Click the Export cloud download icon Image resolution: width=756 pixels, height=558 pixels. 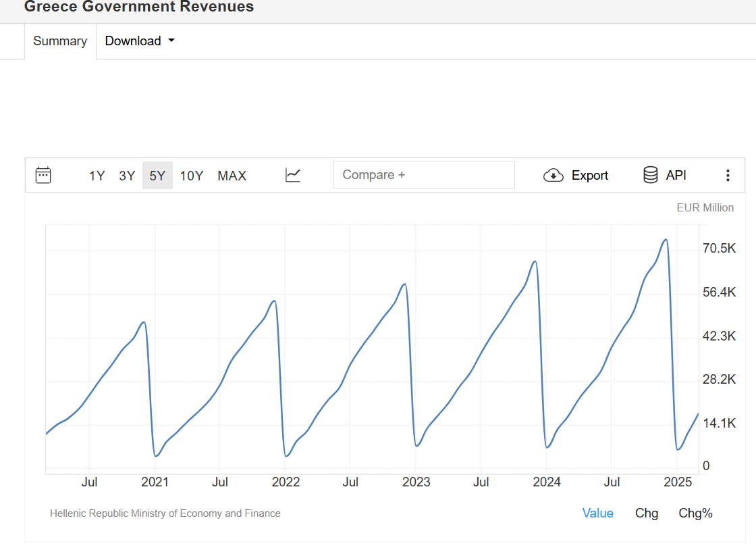pyautogui.click(x=553, y=175)
